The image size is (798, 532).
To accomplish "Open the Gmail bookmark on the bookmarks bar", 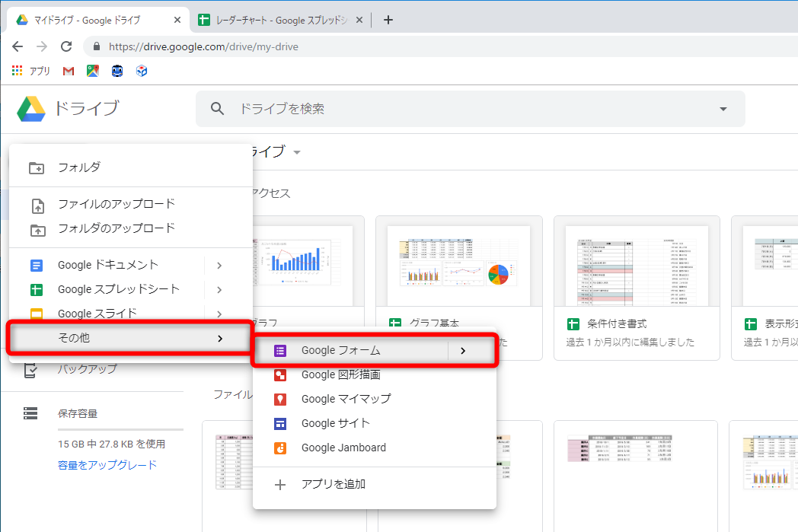I will tap(68, 70).
